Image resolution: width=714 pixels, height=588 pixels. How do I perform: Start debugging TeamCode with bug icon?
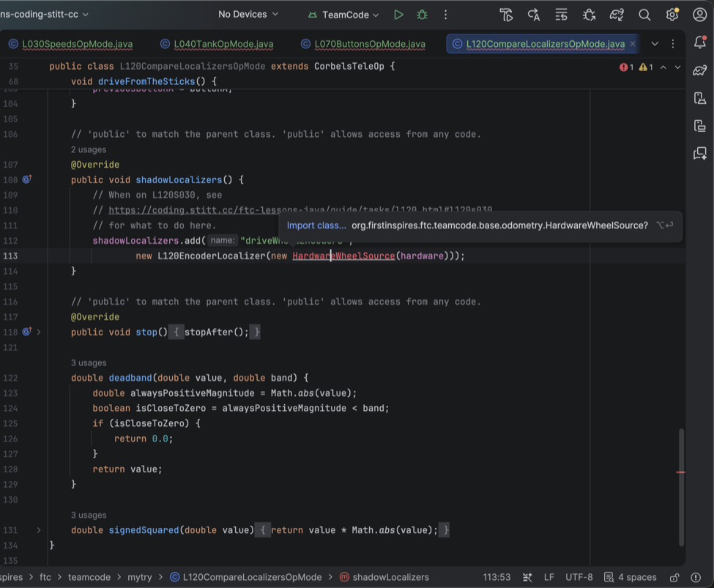tap(422, 15)
